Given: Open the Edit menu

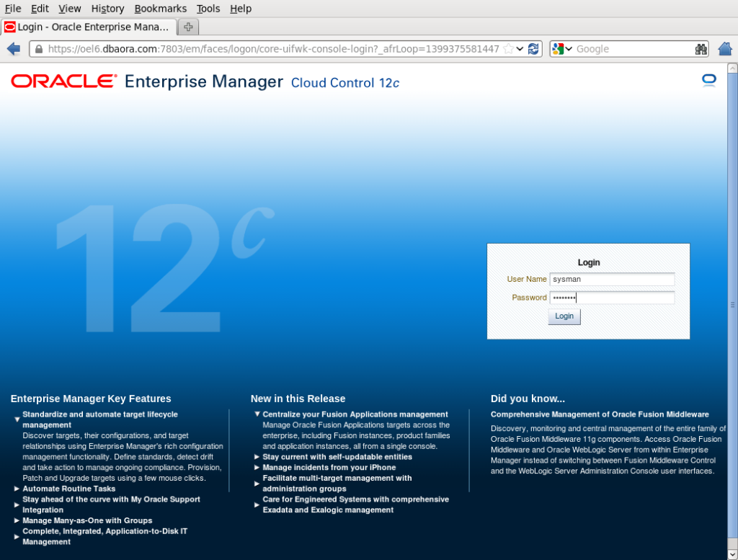Looking at the screenshot, I should (x=40, y=9).
